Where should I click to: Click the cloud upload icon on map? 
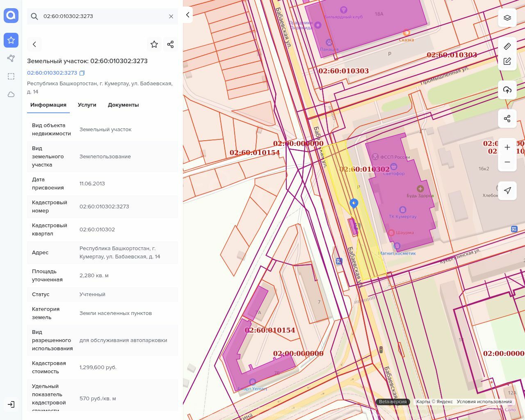tap(507, 90)
